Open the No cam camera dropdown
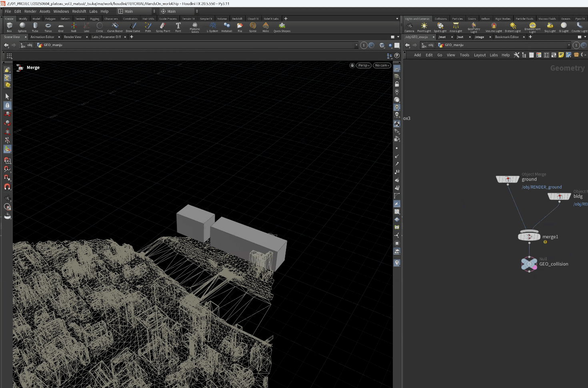Screen dimensions: 588x388 click(x=382, y=65)
